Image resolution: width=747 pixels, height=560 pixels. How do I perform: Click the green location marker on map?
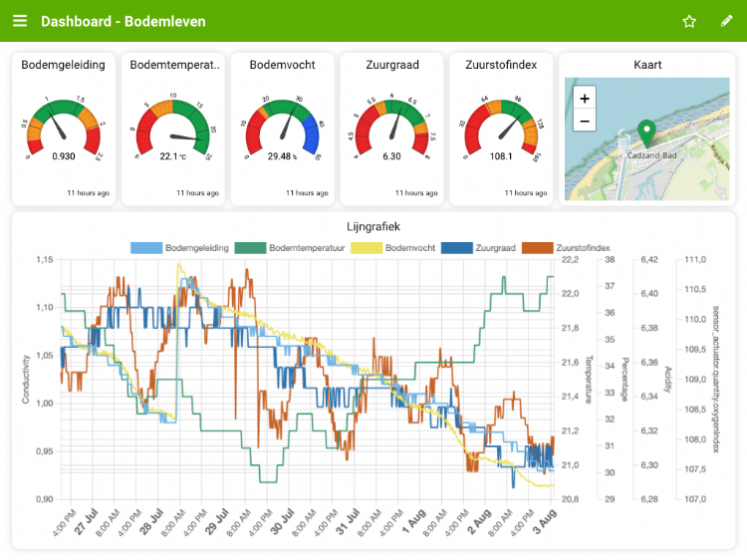point(646,133)
